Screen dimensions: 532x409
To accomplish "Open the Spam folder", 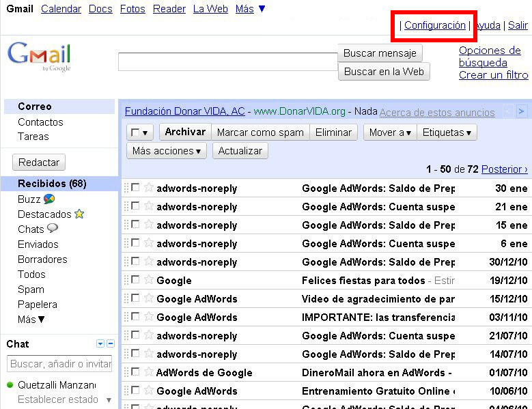I will click(31, 290).
